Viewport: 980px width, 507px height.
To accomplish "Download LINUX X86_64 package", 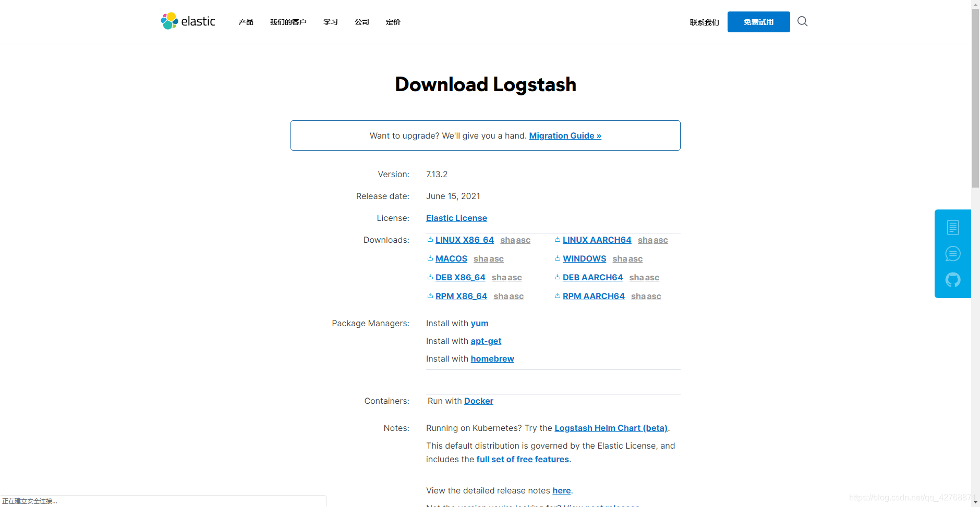I will coord(464,240).
